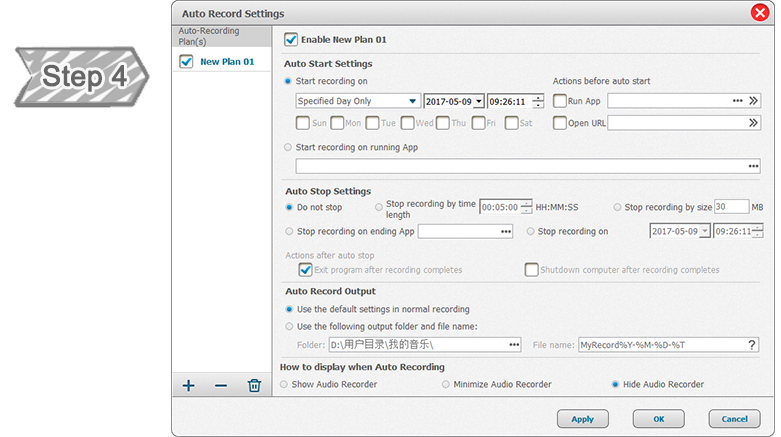Screen dimensions: 781x437
Task: Click the Run App browse ellipsis icon
Action: 737,101
